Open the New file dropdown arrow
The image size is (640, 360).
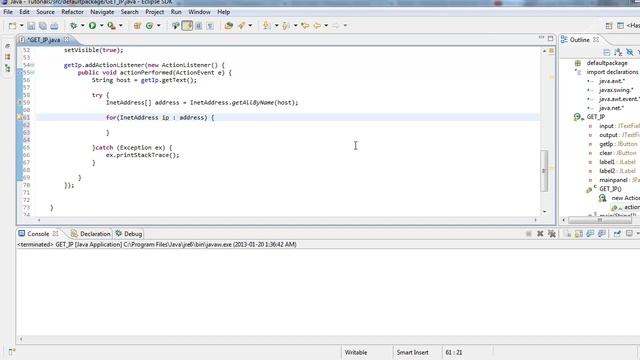coord(22,26)
